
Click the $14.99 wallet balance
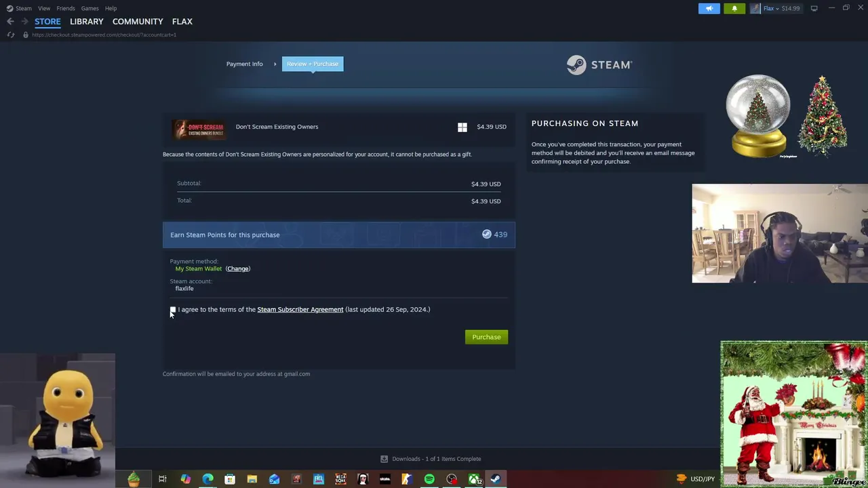[x=791, y=8]
